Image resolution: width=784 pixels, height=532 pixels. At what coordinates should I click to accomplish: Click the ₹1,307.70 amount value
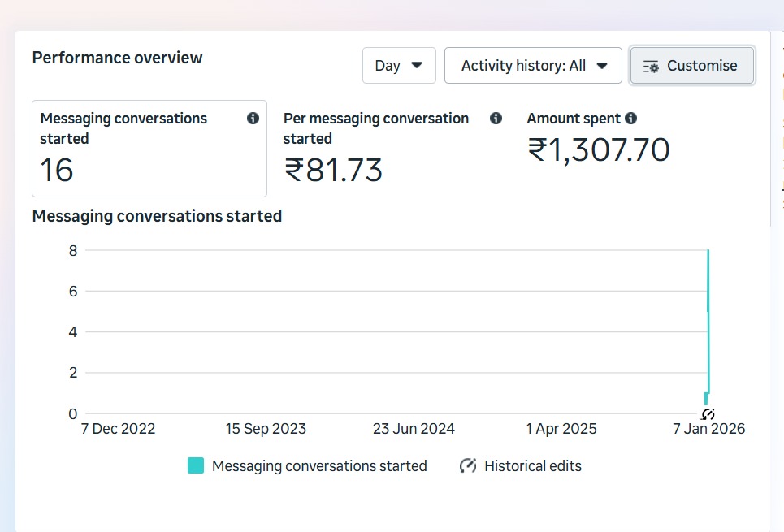coord(598,150)
